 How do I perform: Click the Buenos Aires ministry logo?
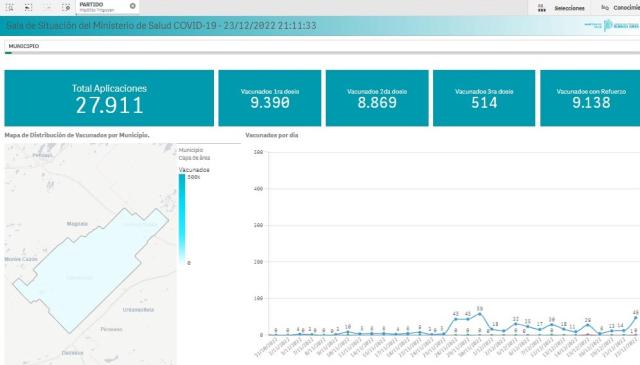coord(611,25)
